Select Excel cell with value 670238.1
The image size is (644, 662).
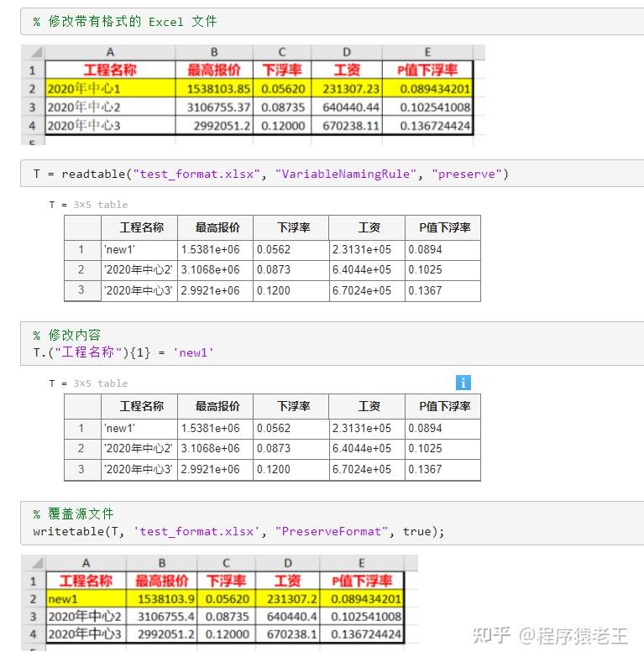[288, 634]
